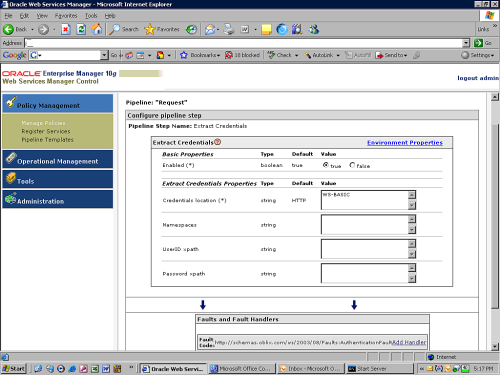
Task: Expand Administration section in sidebar
Action: [x=58, y=199]
